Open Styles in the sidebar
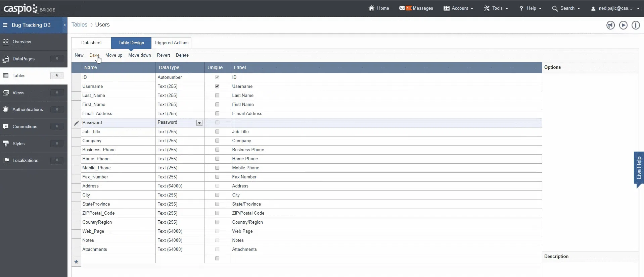This screenshot has width=644, height=277. coord(18,144)
